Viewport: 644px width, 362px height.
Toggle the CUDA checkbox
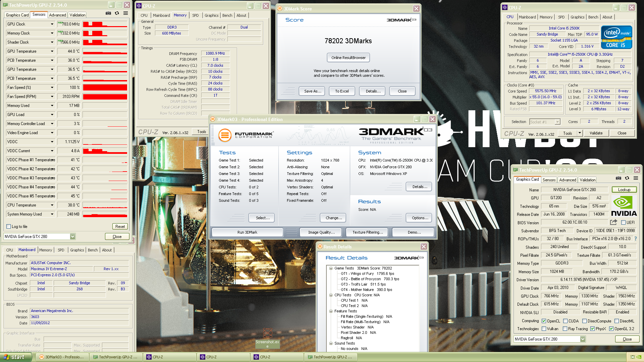click(565, 321)
